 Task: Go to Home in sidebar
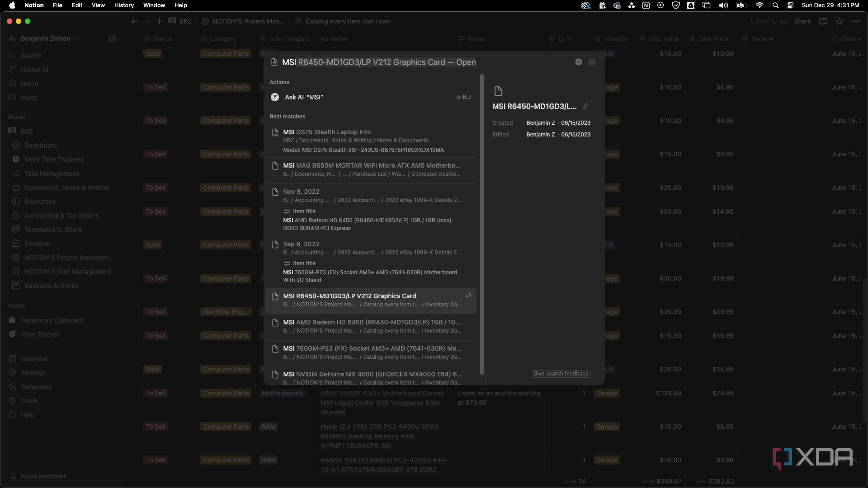tap(29, 84)
